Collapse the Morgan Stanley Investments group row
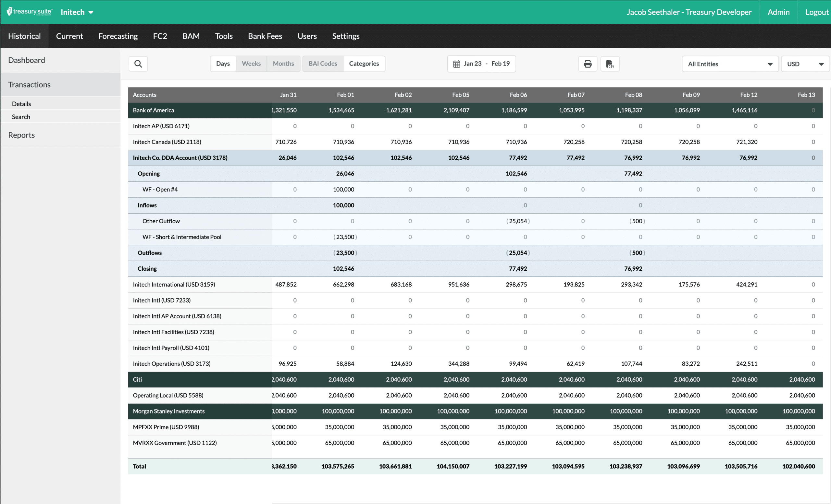Image resolution: width=831 pixels, height=504 pixels. 475,411
